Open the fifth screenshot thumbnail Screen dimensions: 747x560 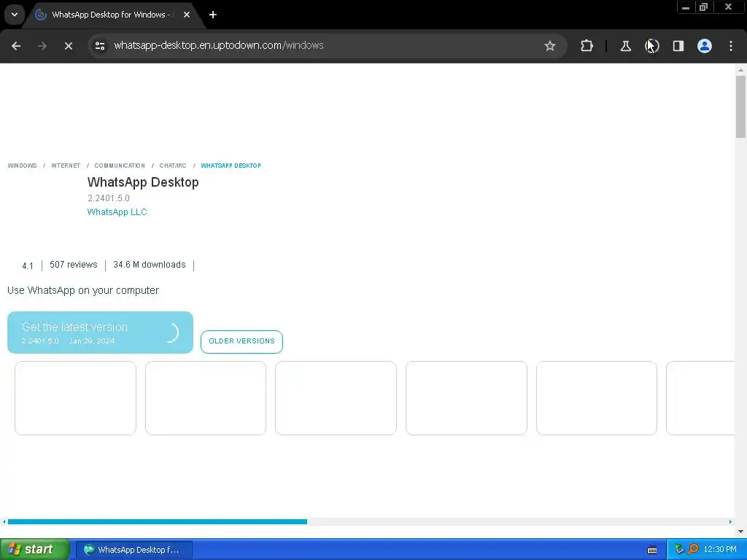pos(597,398)
